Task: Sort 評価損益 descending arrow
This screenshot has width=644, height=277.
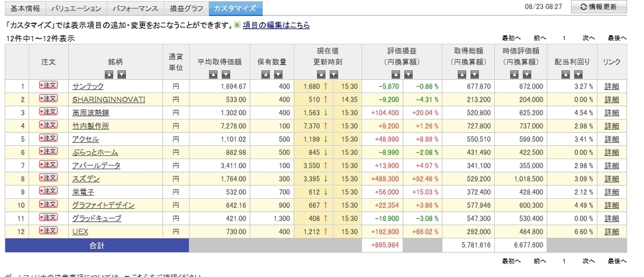Action: [x=408, y=74]
